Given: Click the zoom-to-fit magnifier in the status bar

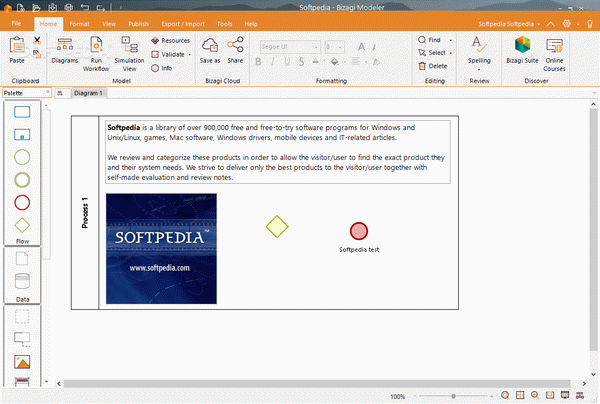Looking at the screenshot, I should (x=505, y=395).
